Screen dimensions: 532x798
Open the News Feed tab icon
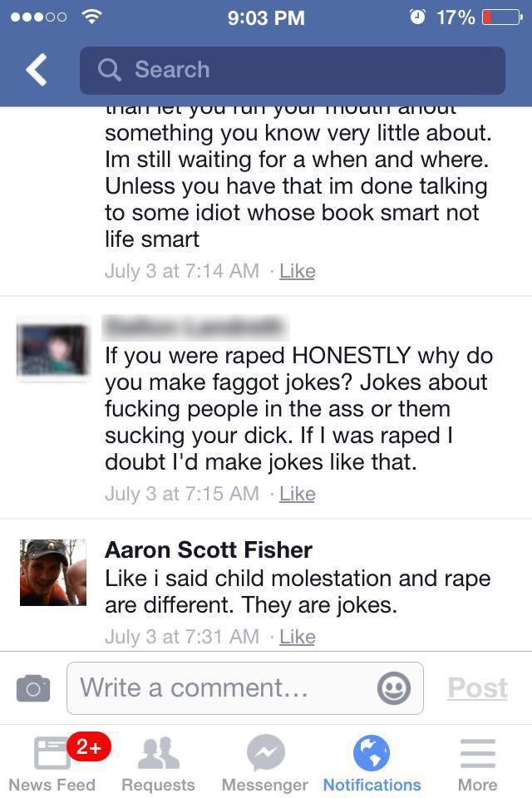pos(52,753)
